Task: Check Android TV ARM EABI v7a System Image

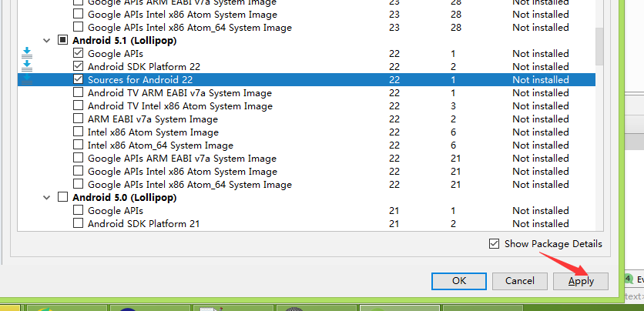Action: (x=78, y=92)
